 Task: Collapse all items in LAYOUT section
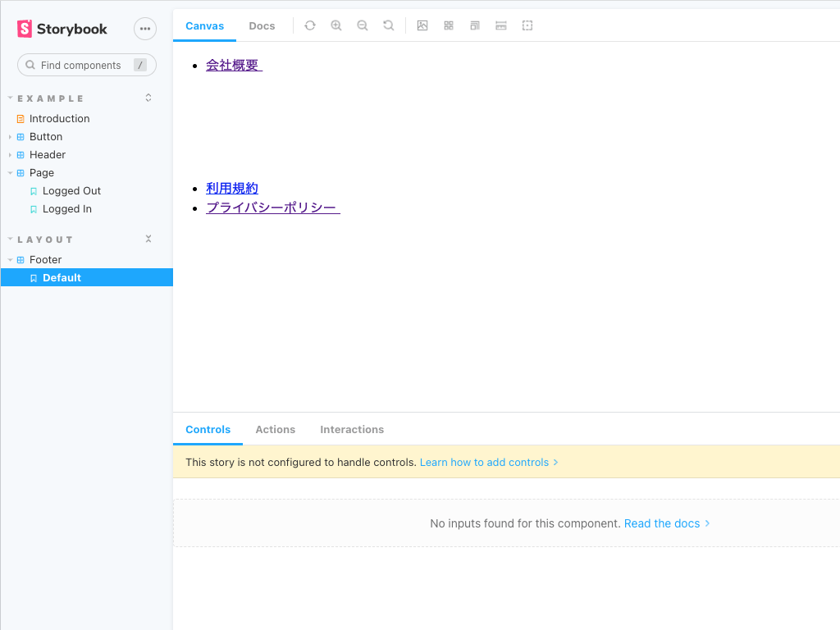(148, 239)
